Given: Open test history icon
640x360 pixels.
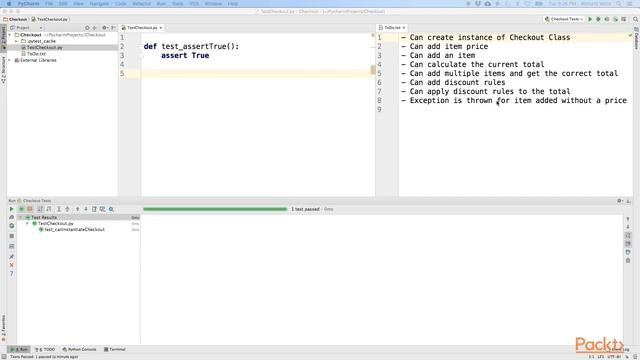Looking at the screenshot, I should point(102,209).
